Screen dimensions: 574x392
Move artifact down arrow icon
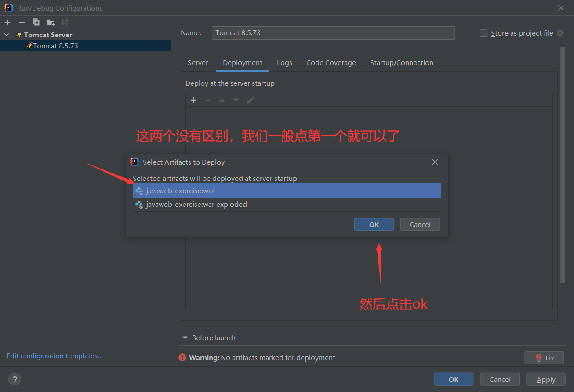click(236, 100)
